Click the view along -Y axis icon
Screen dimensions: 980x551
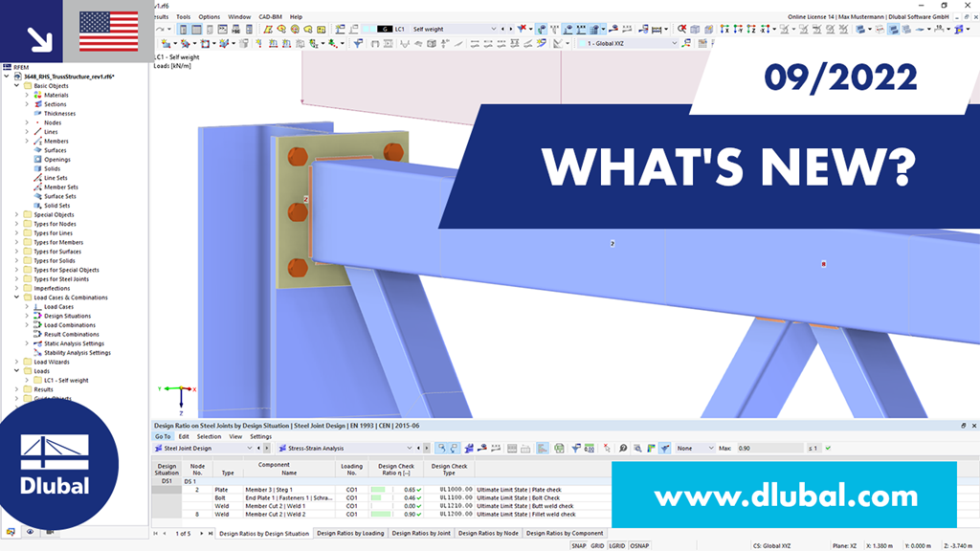coord(738,29)
